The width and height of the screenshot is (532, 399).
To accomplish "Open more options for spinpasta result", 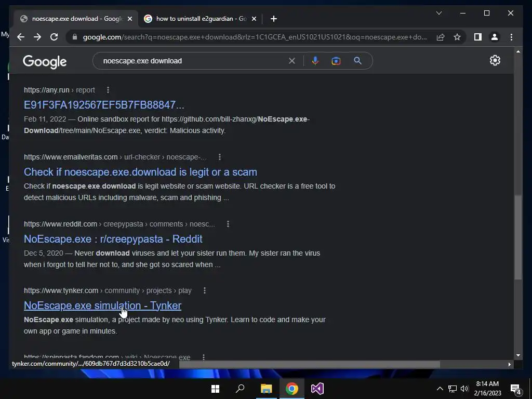I will click(204, 357).
